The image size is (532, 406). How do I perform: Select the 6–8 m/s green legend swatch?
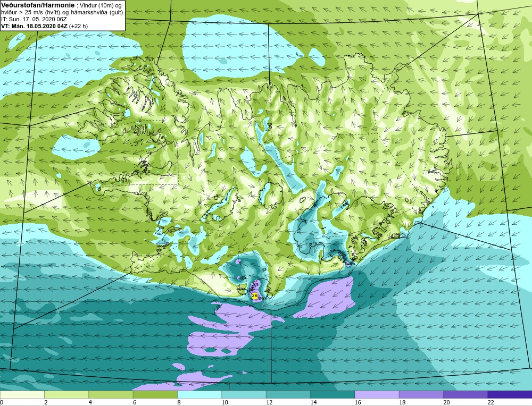click(155, 394)
